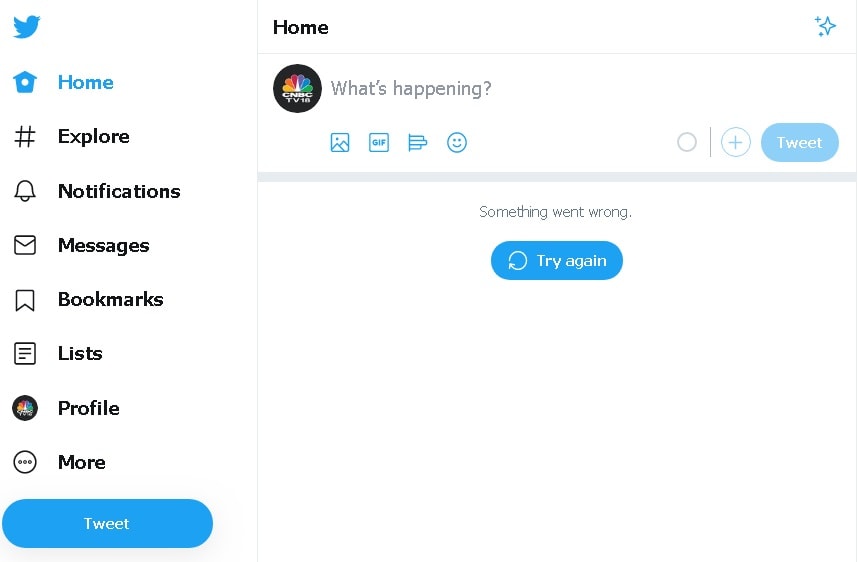Open the emoji picker
This screenshot has width=858, height=562.
tap(457, 143)
